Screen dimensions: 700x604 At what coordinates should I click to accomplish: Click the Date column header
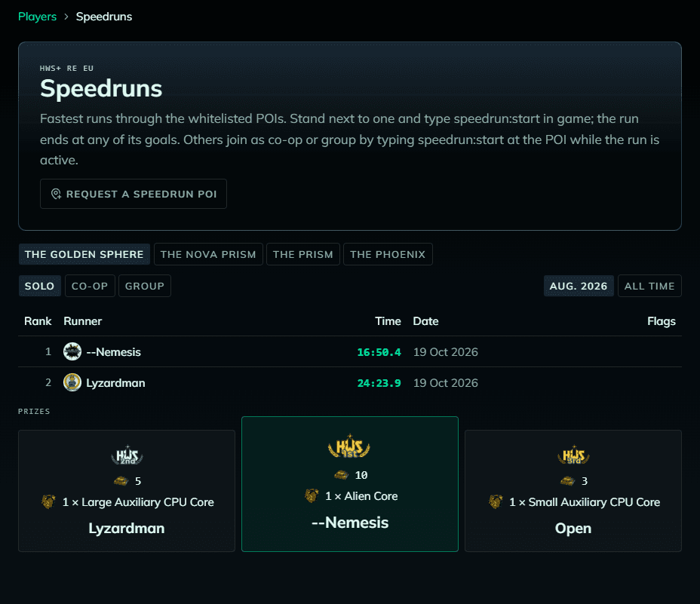click(x=425, y=321)
